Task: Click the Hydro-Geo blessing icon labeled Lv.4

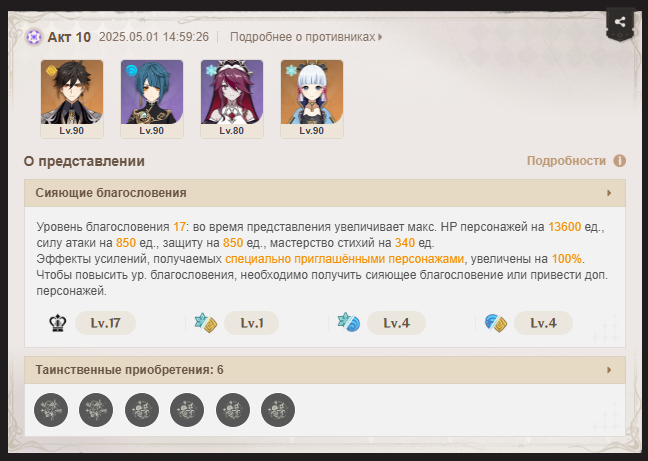Action: (x=496, y=323)
